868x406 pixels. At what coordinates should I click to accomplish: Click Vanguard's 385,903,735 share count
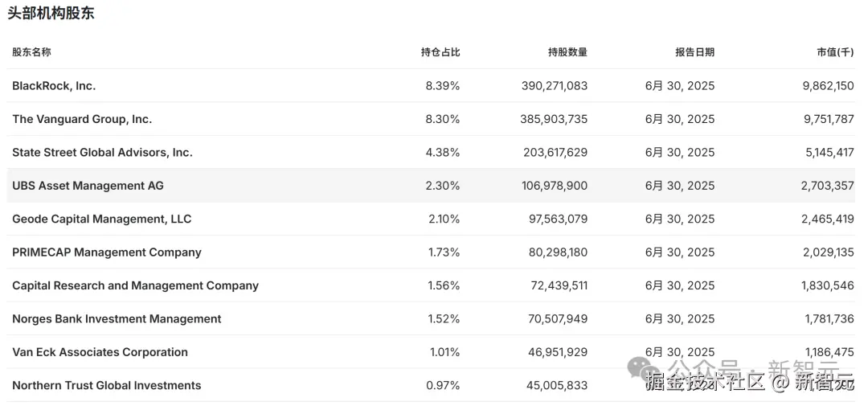pos(554,119)
